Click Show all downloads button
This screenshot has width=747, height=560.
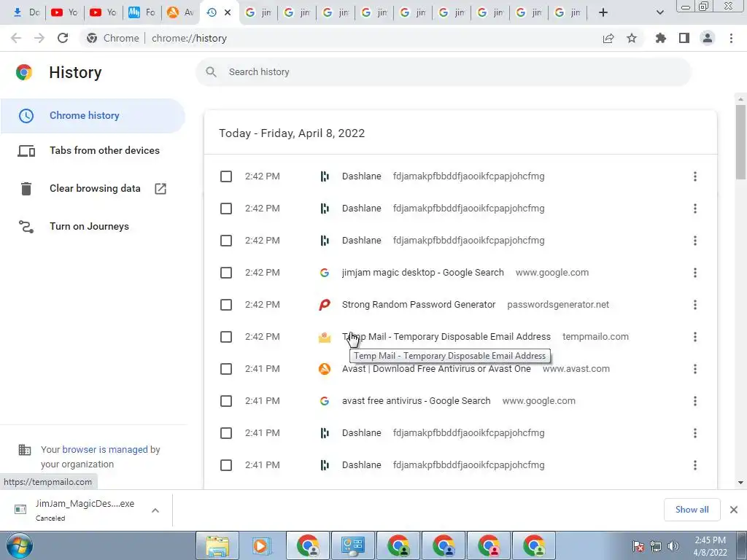[x=692, y=510]
